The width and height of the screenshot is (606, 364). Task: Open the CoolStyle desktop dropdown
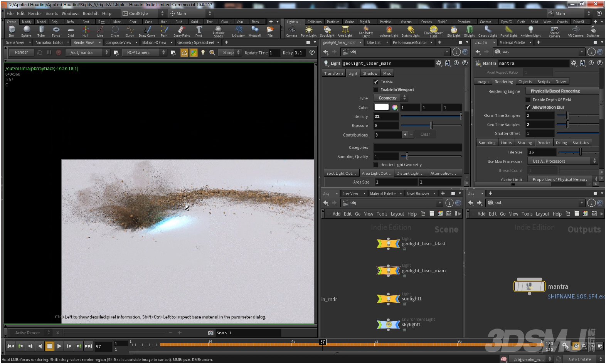pos(143,13)
